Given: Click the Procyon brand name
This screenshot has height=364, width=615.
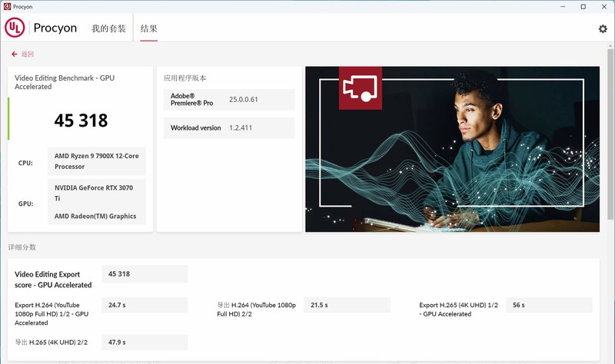Looking at the screenshot, I should [55, 28].
